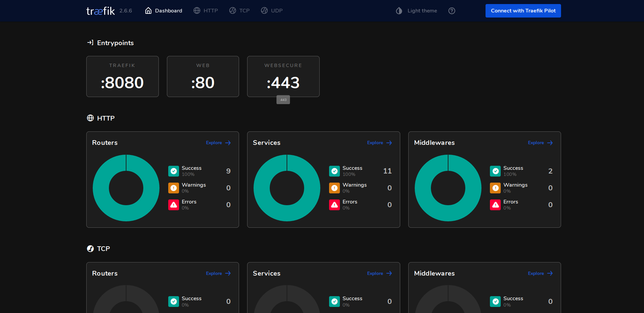Explore TCP Services
Screen dimensions: 644x313
pyautogui.click(x=380, y=273)
